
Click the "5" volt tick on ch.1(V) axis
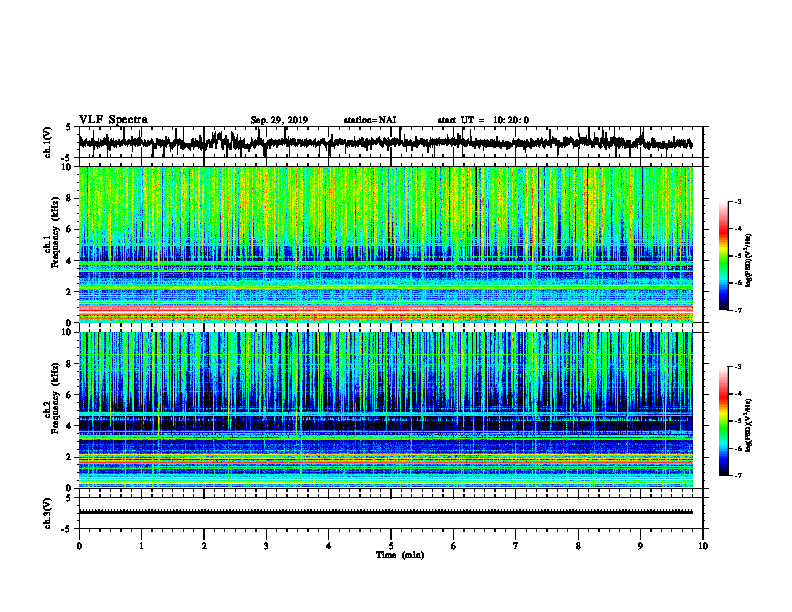click(x=69, y=127)
